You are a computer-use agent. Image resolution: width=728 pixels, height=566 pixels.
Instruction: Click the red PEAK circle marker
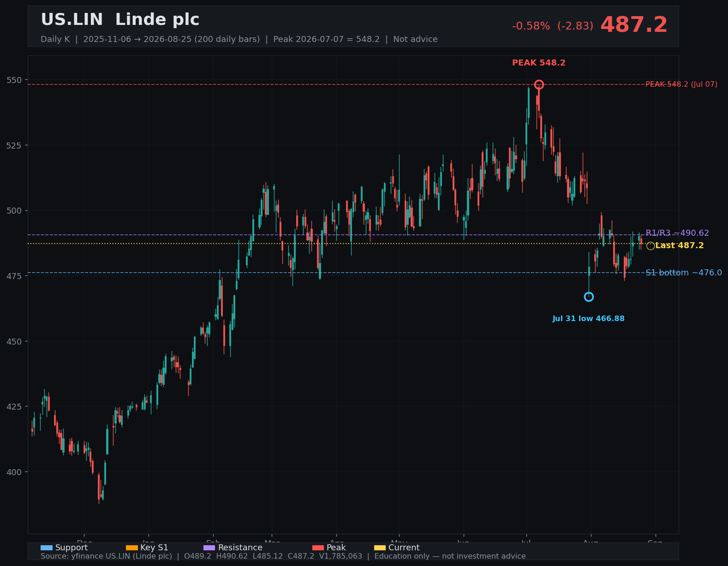(539, 84)
